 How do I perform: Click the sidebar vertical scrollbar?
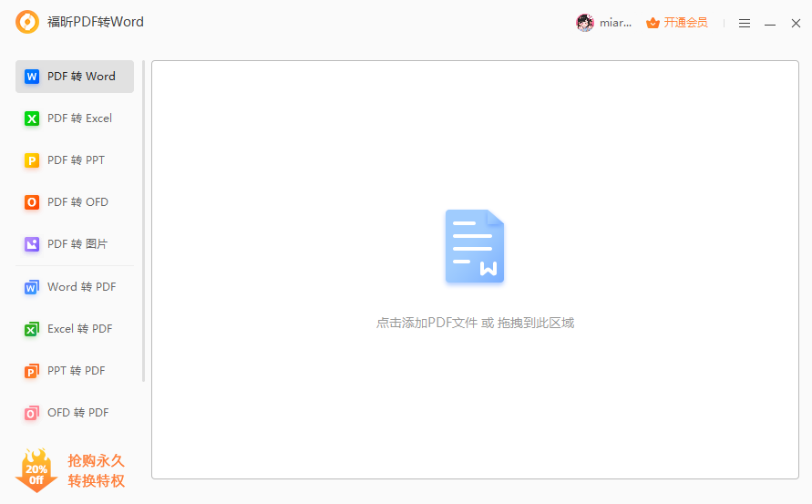tap(143, 221)
